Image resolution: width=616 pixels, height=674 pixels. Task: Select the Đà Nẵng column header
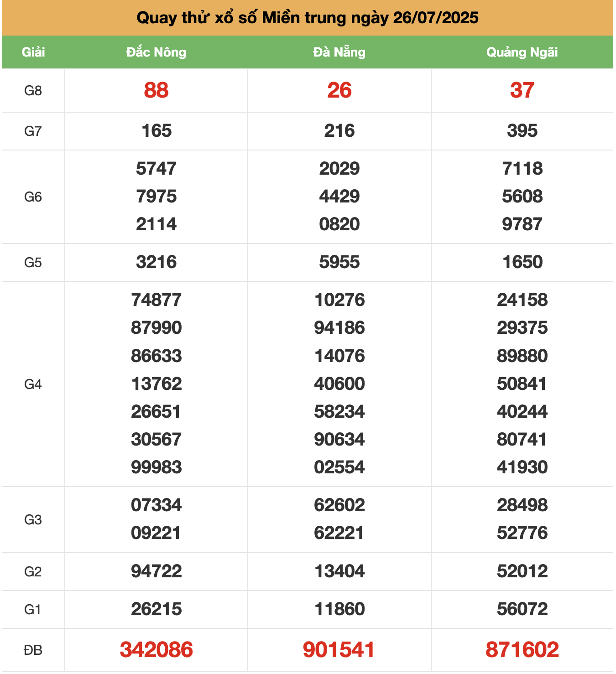[339, 52]
